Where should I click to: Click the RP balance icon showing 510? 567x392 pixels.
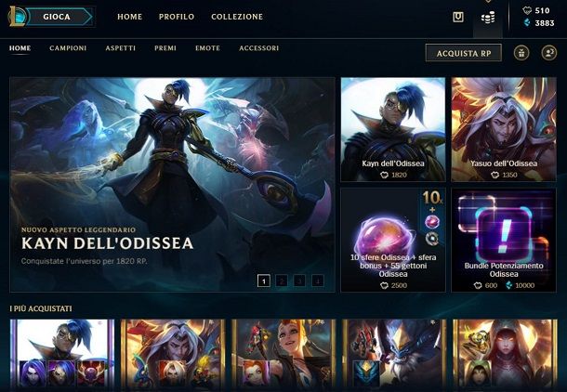pyautogui.click(x=527, y=10)
